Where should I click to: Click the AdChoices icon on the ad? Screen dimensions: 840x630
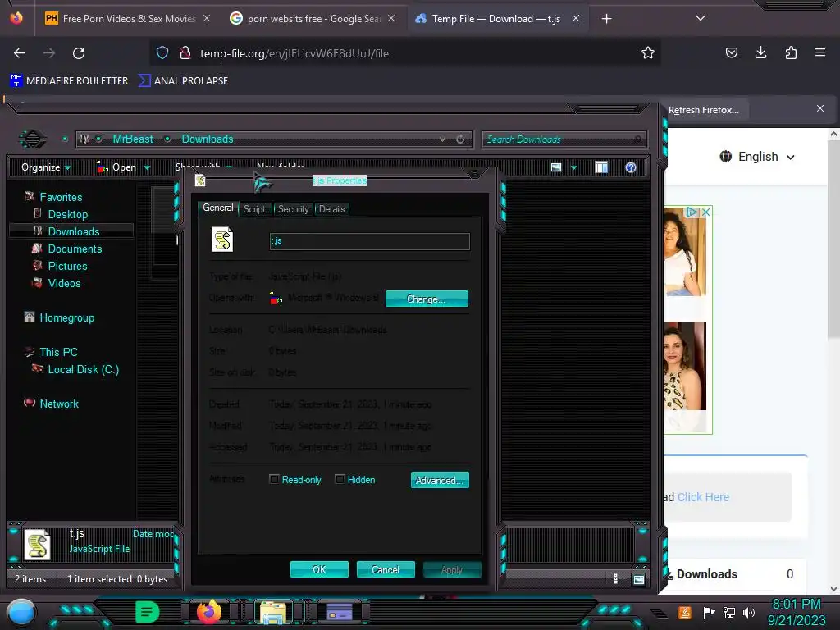pos(692,212)
